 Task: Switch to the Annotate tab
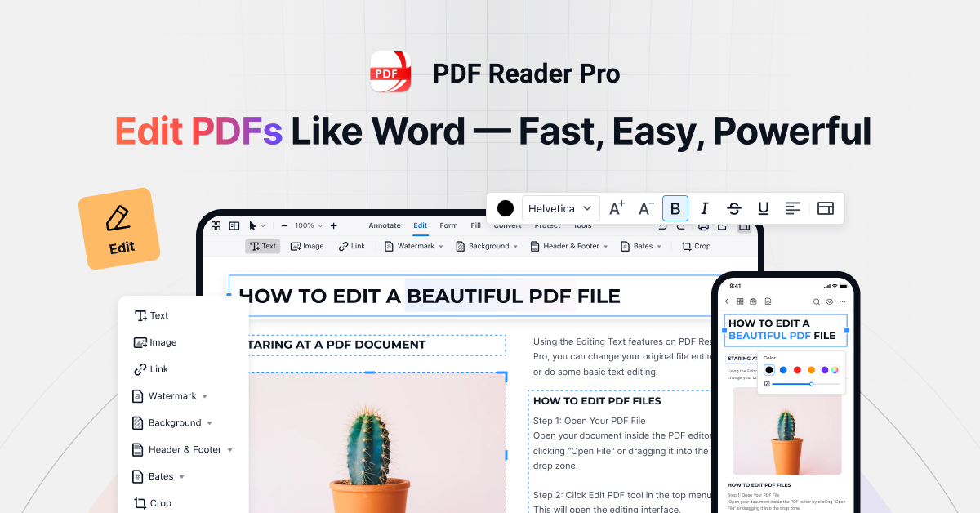click(385, 225)
